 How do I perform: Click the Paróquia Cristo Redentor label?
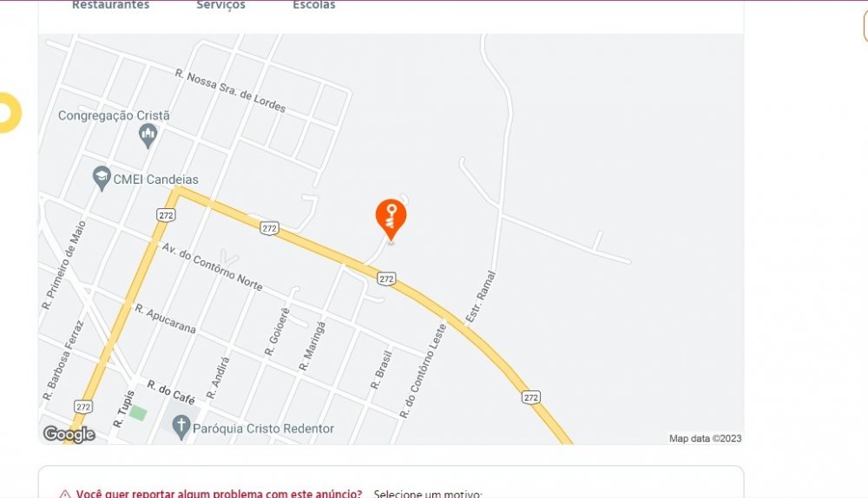264,429
